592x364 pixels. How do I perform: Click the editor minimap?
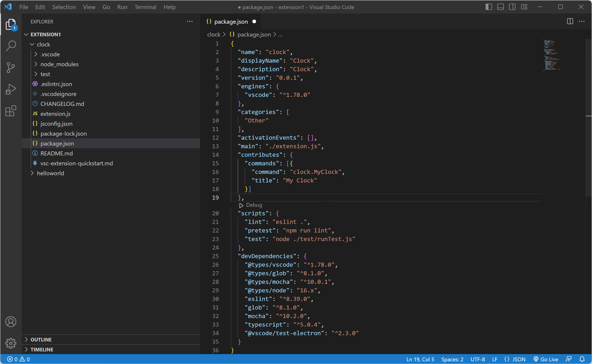coord(551,55)
